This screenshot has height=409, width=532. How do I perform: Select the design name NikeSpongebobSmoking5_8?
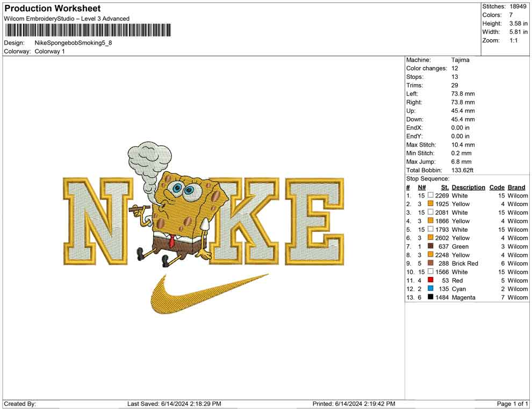point(73,43)
